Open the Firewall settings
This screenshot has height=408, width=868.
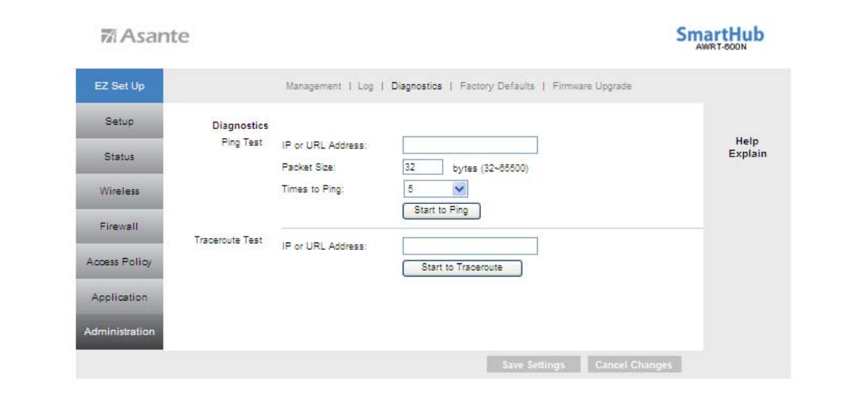pos(119,226)
